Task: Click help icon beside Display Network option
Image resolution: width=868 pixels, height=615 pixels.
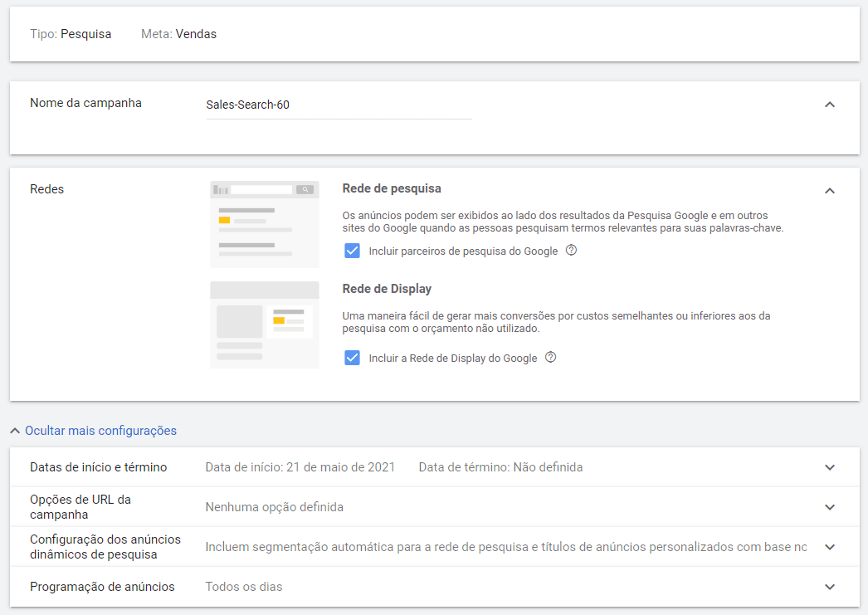Action: coord(550,357)
